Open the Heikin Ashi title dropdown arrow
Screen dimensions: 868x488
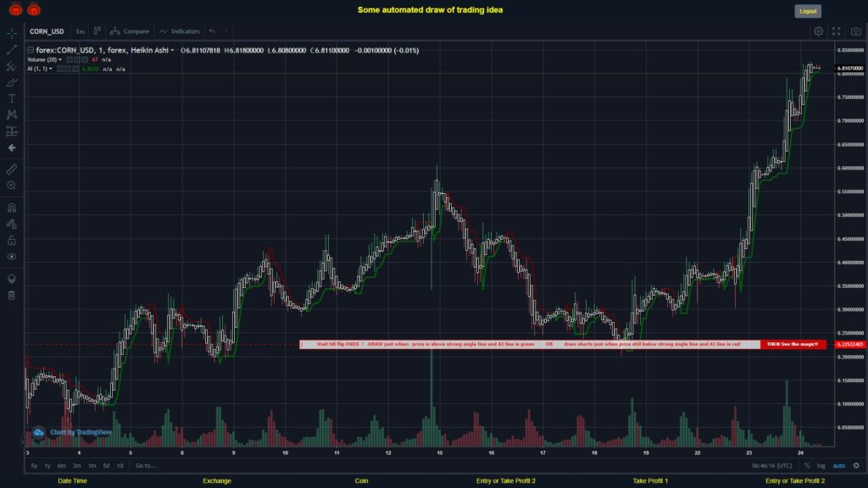coord(172,50)
